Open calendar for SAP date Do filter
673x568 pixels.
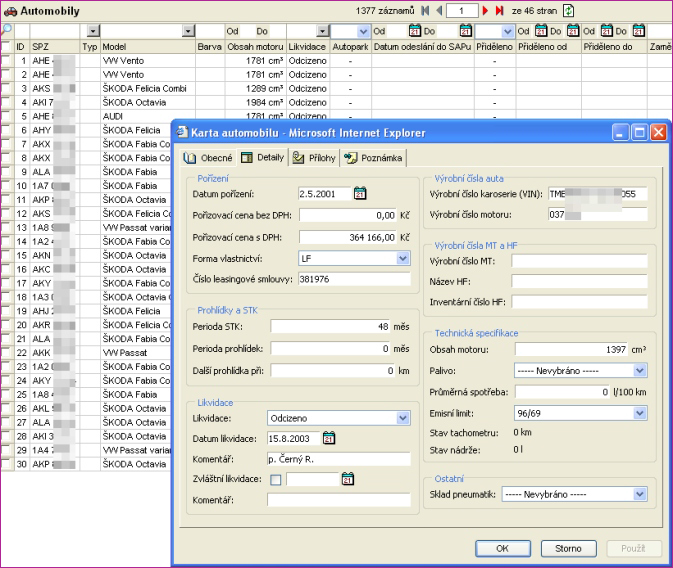(466, 30)
